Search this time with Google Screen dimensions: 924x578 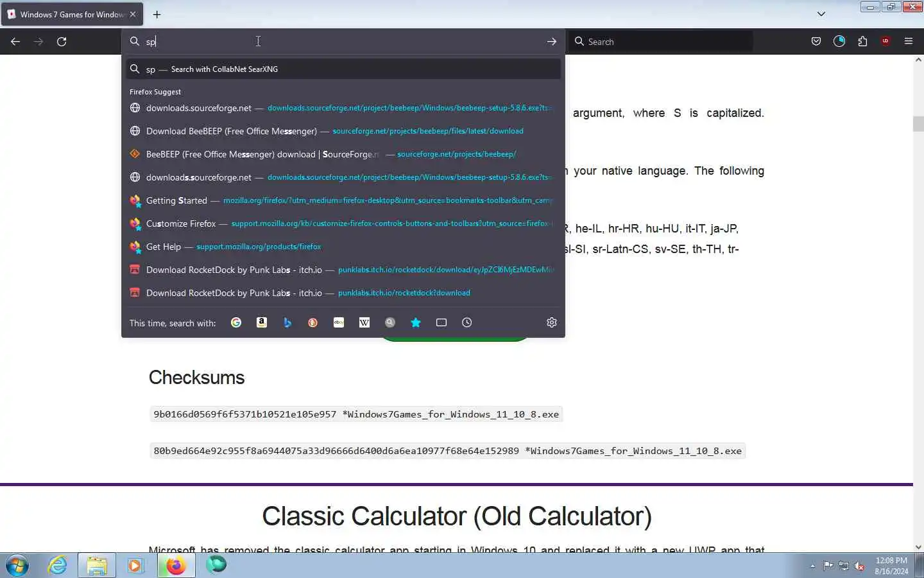tap(236, 322)
